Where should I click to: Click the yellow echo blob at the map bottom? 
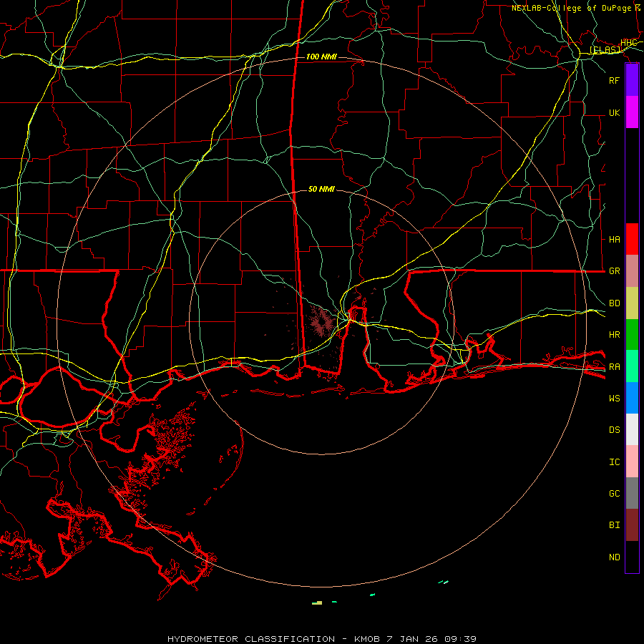(317, 603)
